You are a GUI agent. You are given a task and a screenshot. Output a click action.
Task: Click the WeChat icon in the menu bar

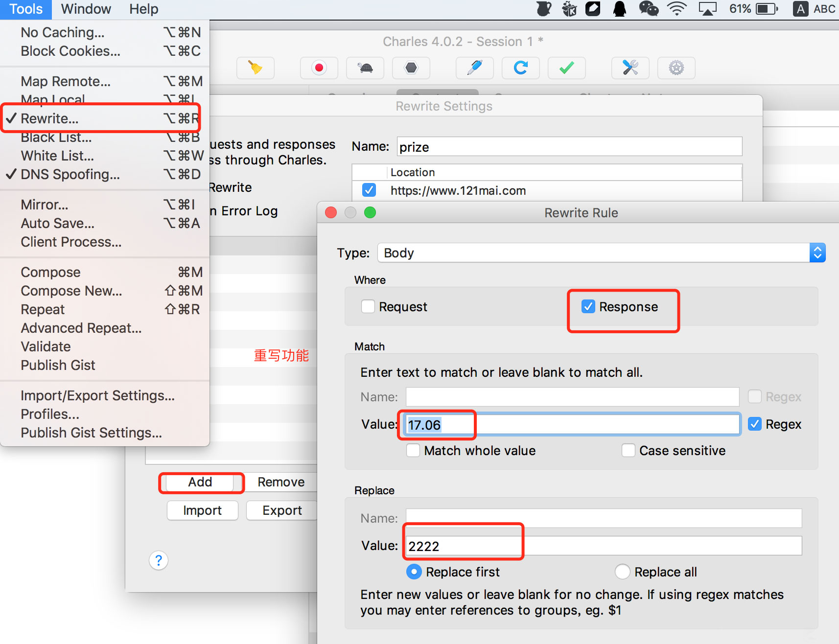tap(649, 9)
